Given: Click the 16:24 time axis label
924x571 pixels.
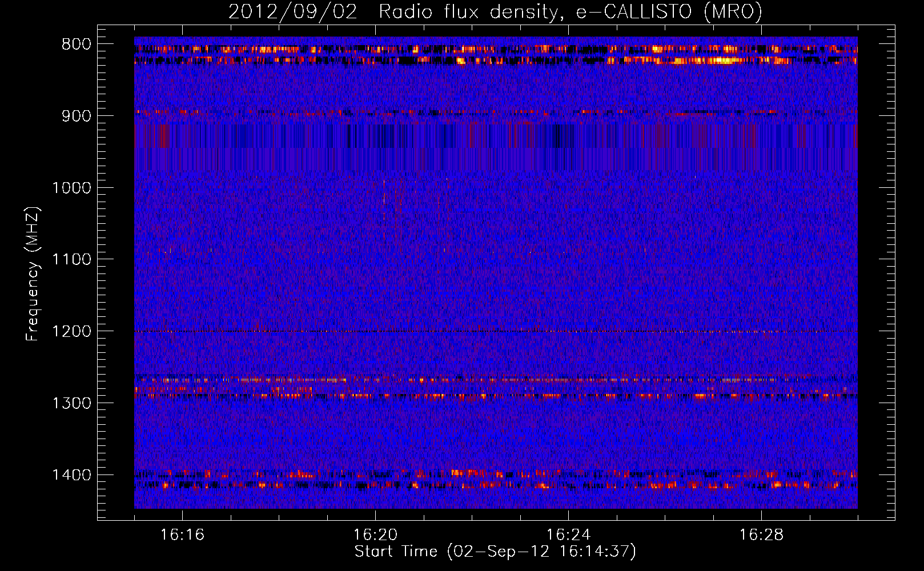Looking at the screenshot, I should (568, 535).
